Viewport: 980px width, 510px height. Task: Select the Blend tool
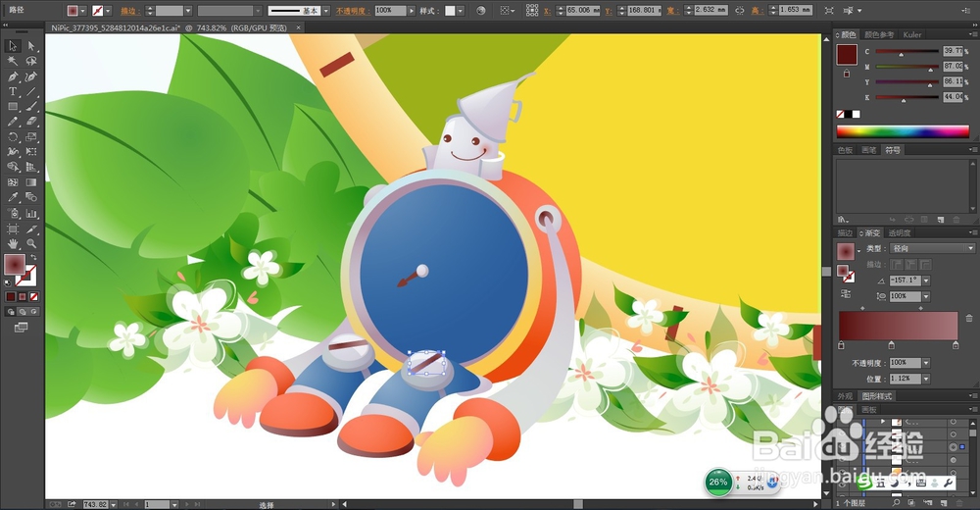[31, 197]
